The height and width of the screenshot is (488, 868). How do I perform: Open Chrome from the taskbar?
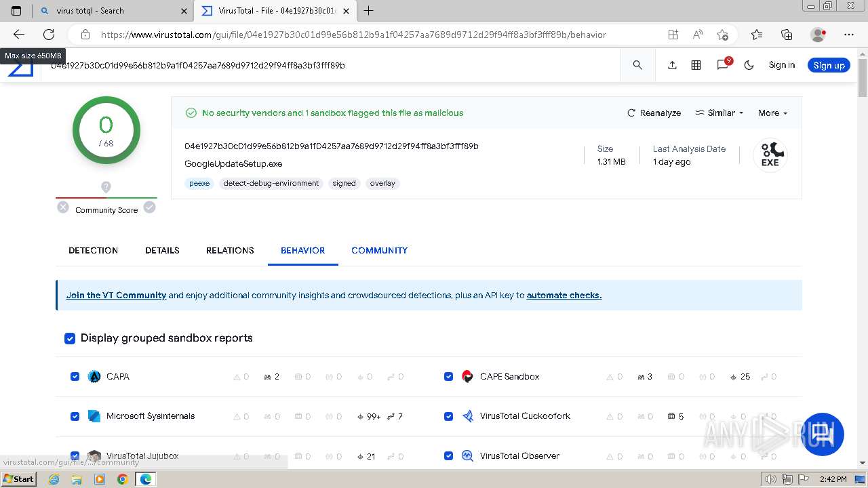point(122,479)
